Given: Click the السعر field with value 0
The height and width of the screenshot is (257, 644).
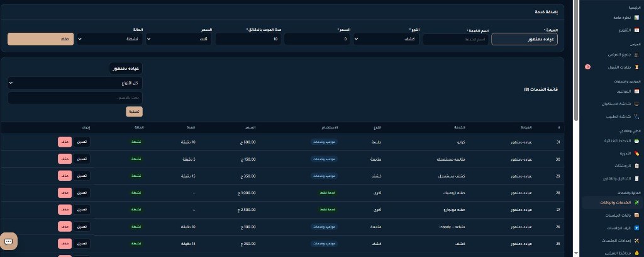Looking at the screenshot, I should pyautogui.click(x=317, y=39).
